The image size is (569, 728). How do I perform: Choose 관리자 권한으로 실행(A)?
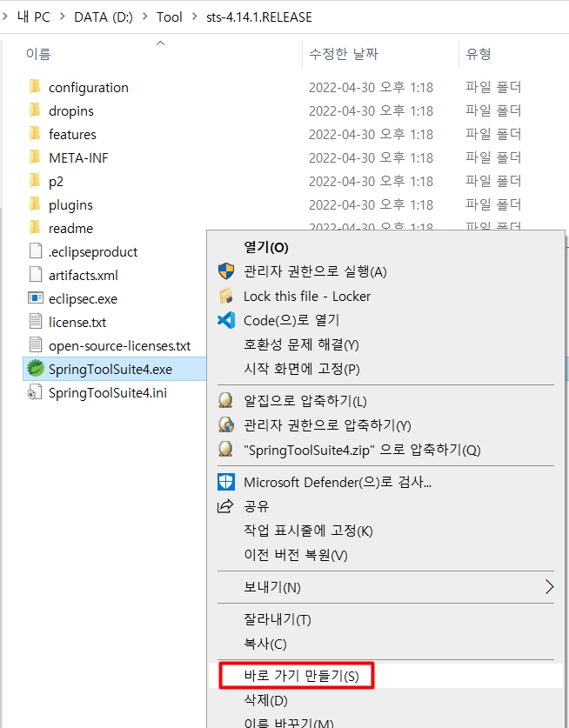tap(385, 271)
